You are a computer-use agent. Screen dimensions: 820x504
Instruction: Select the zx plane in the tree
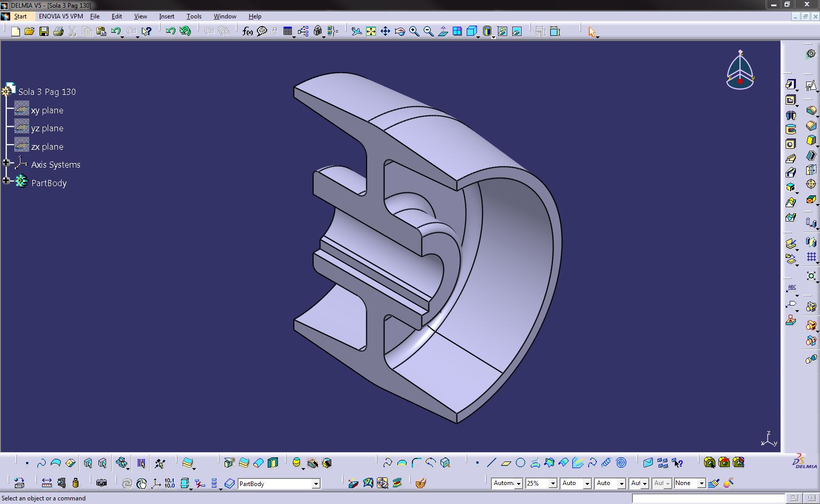[47, 147]
